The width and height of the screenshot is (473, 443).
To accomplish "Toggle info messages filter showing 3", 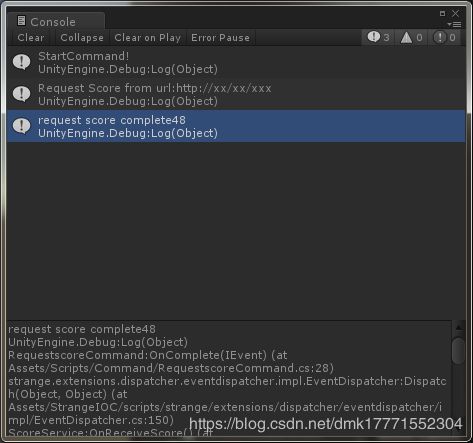I will tap(378, 37).
